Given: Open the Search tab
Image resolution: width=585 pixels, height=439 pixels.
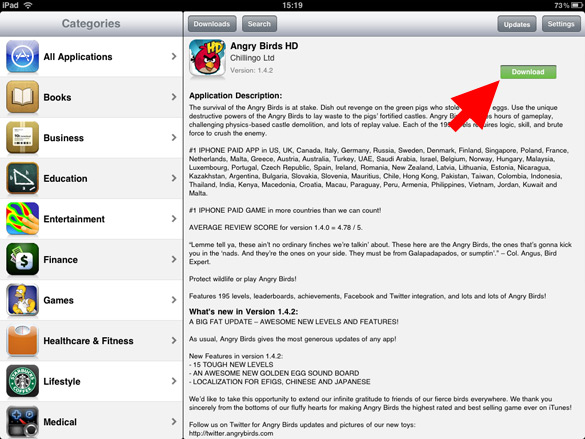Looking at the screenshot, I should [259, 24].
